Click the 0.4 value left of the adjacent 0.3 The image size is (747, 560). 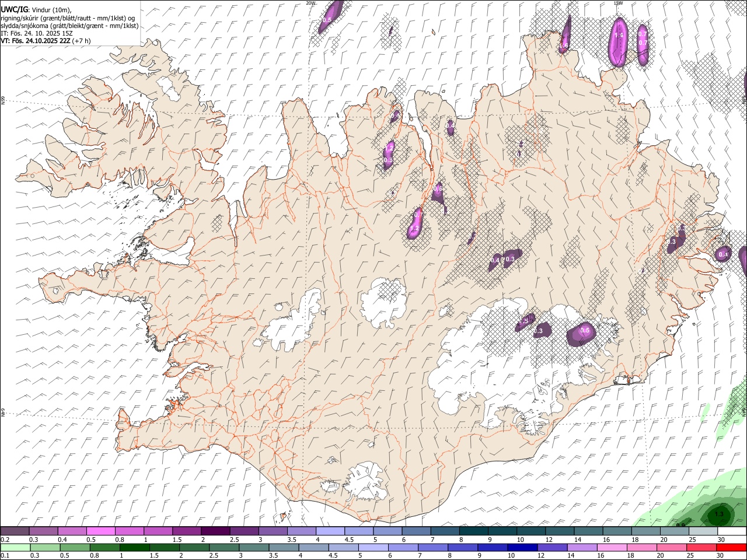[x=495, y=260]
